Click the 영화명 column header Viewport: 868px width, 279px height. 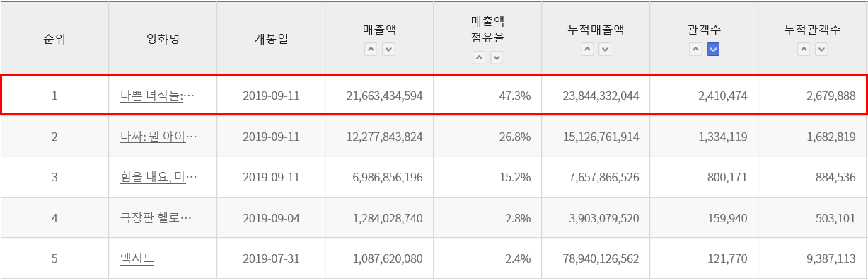tap(163, 38)
